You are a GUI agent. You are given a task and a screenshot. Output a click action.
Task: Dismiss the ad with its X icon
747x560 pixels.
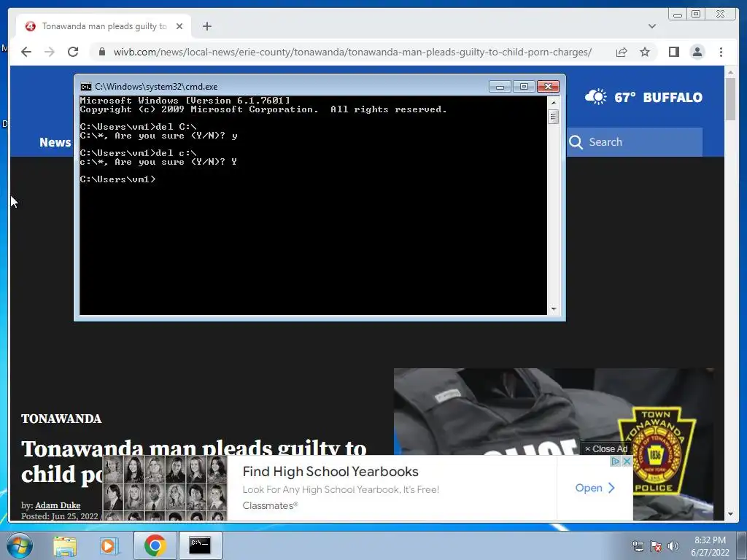(x=627, y=461)
